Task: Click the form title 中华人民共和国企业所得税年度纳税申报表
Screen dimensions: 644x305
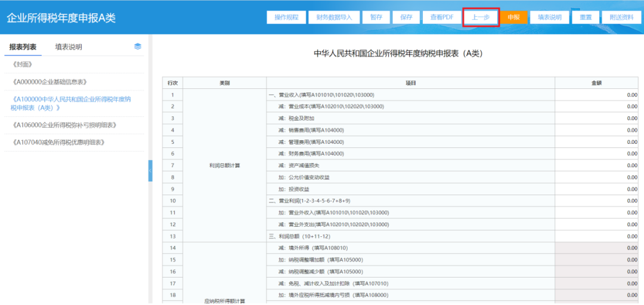Action: [x=398, y=54]
